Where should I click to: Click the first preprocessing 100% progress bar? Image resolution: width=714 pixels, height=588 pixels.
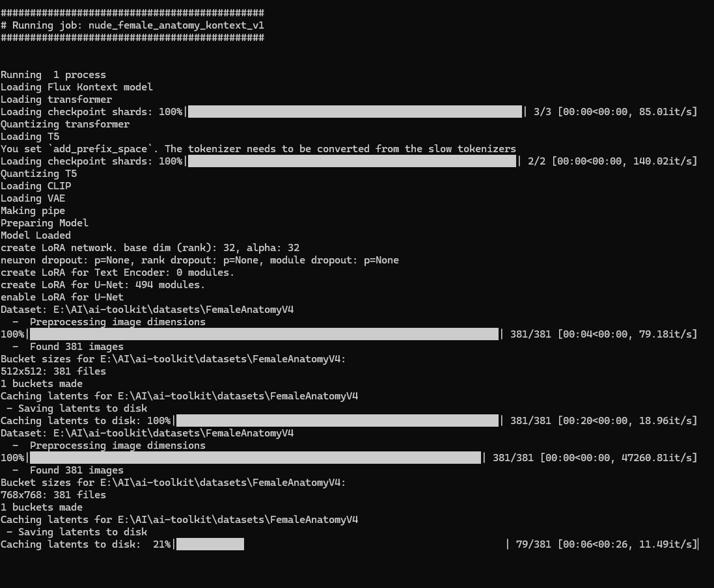click(x=264, y=334)
